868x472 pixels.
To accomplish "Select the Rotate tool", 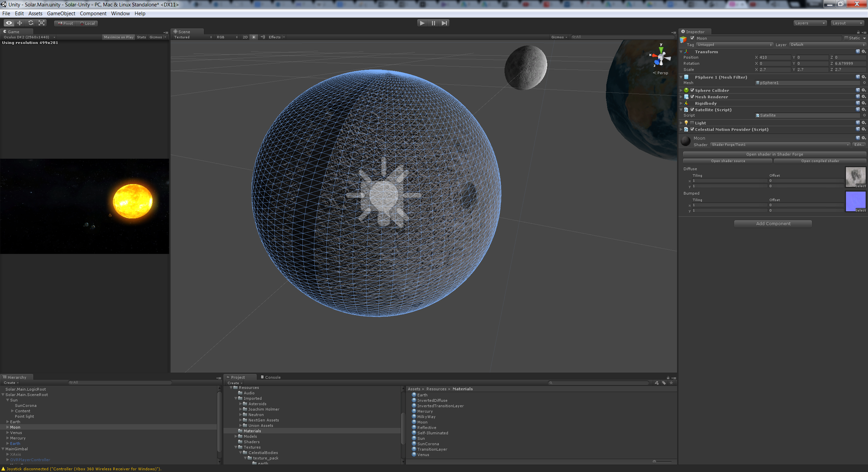I will (x=31, y=23).
